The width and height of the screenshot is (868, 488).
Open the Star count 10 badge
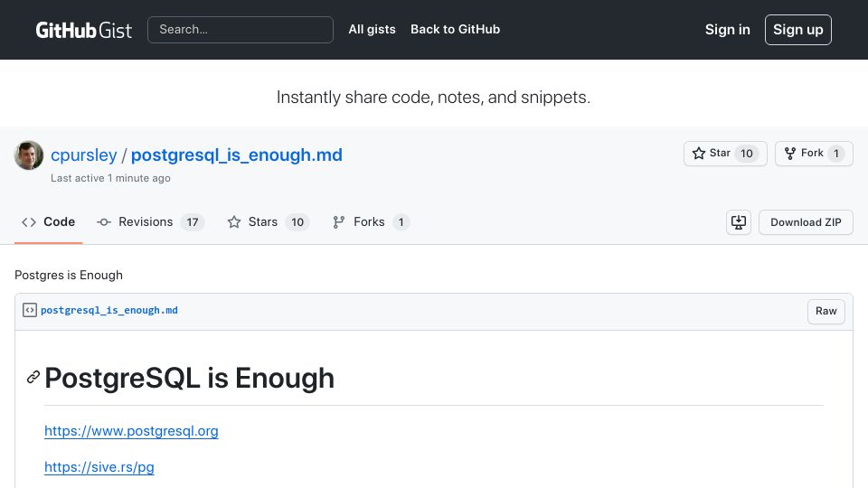(x=747, y=154)
